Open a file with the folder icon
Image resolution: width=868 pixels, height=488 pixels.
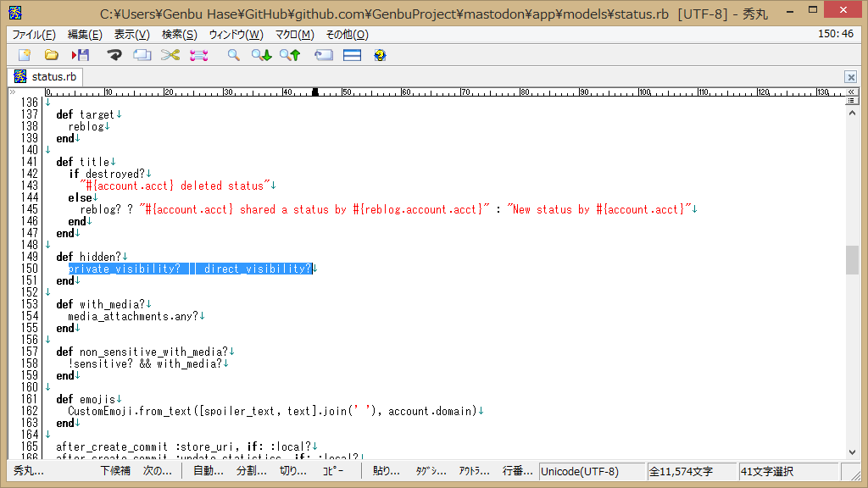click(x=52, y=55)
